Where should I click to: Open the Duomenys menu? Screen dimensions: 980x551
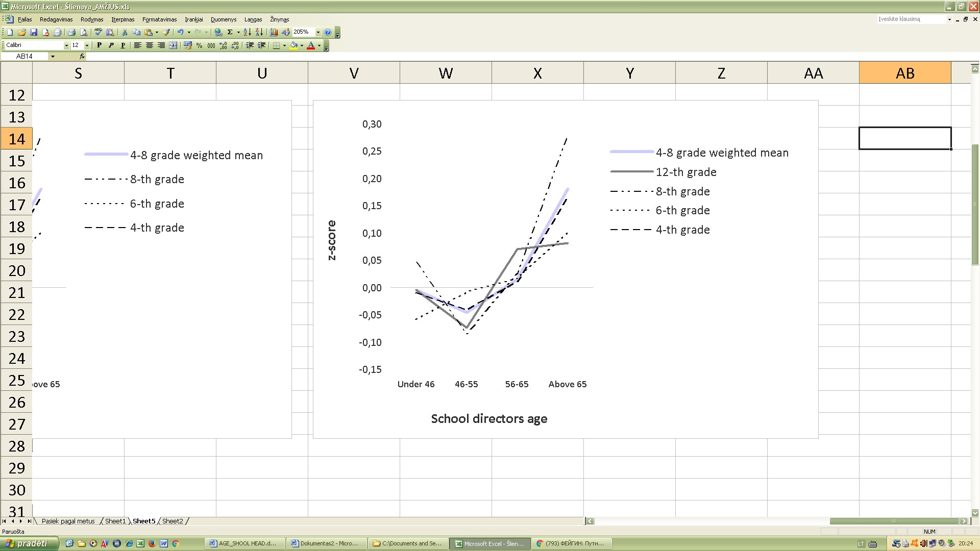(224, 19)
